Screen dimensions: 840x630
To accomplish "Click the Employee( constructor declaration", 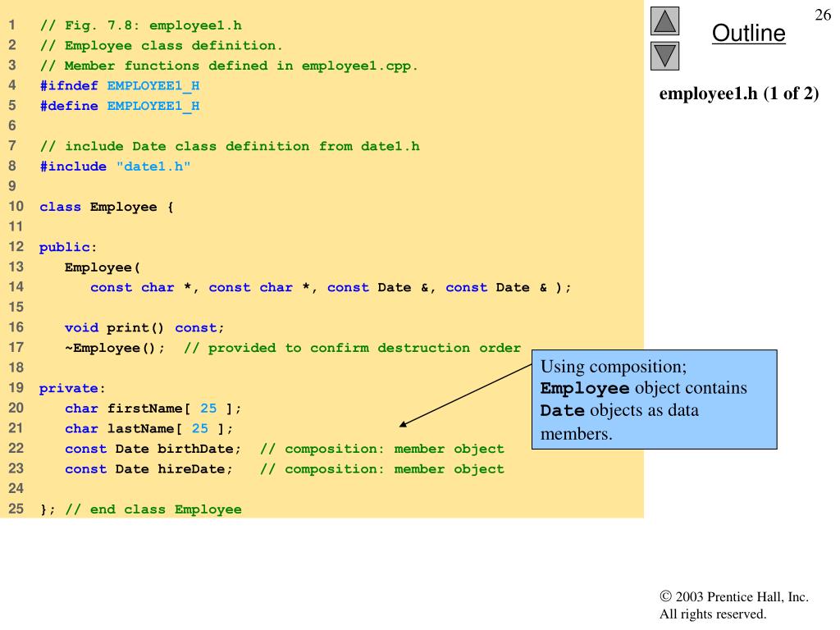I will click(x=103, y=267).
